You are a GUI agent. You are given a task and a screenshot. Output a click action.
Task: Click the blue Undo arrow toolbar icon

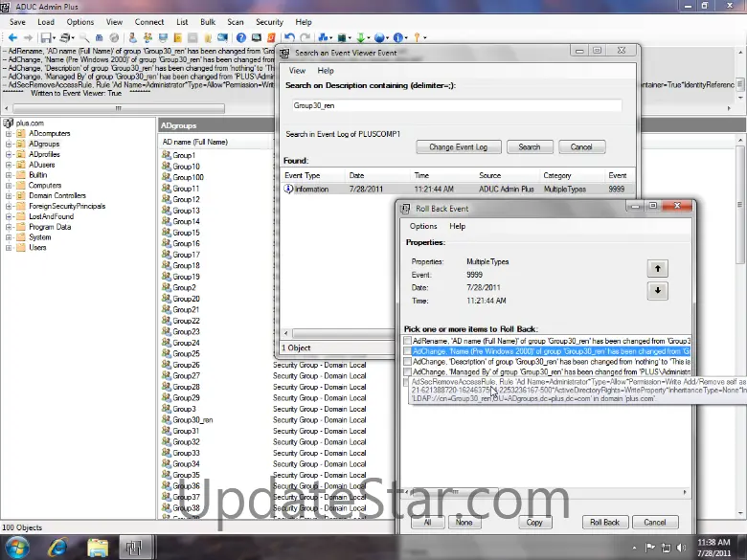pyautogui.click(x=289, y=37)
